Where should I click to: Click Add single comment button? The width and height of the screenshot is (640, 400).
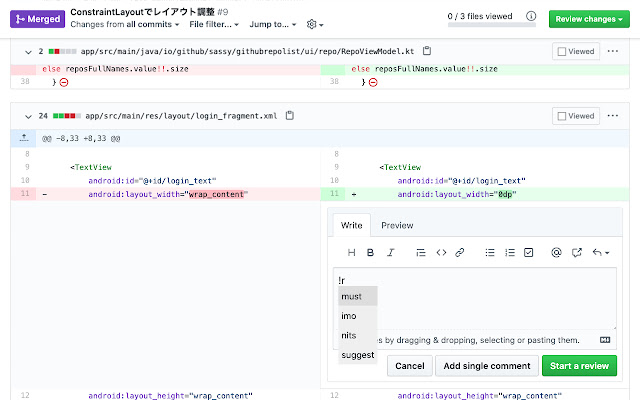pyautogui.click(x=490, y=365)
